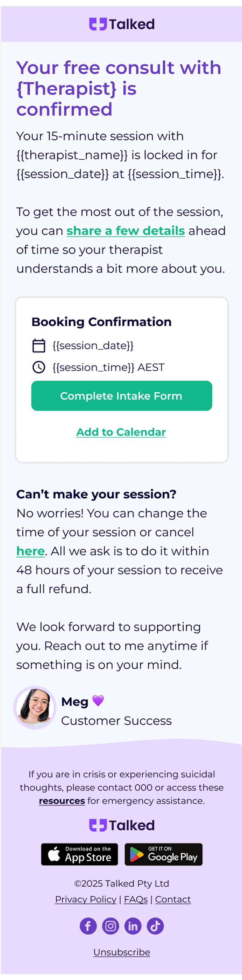
Task: Open the crisis "resources" link
Action: coord(62,801)
